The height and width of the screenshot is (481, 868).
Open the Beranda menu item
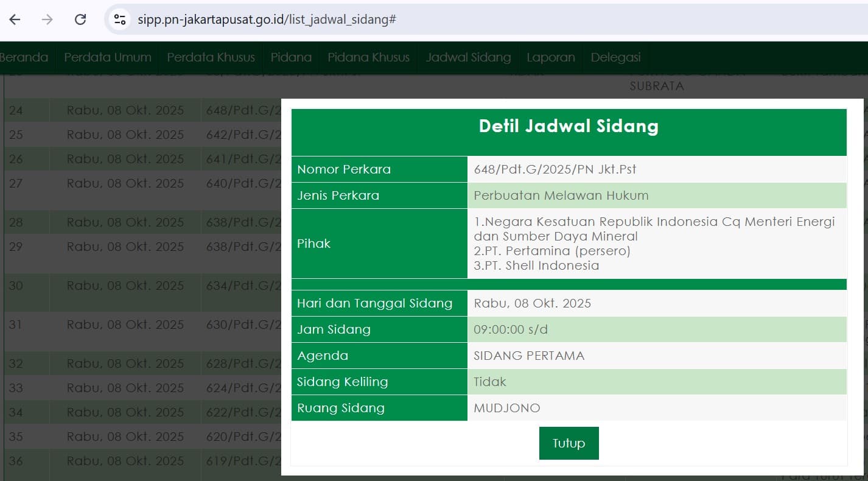(24, 57)
